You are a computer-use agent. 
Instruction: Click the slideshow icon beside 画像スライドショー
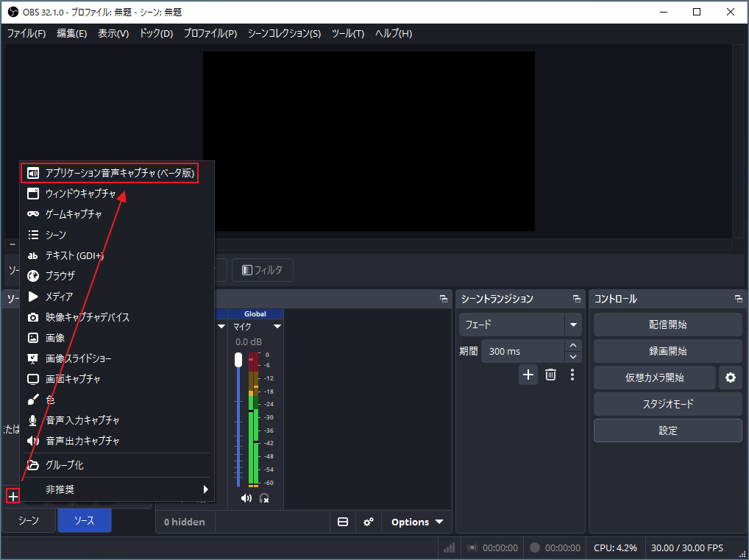[33, 358]
